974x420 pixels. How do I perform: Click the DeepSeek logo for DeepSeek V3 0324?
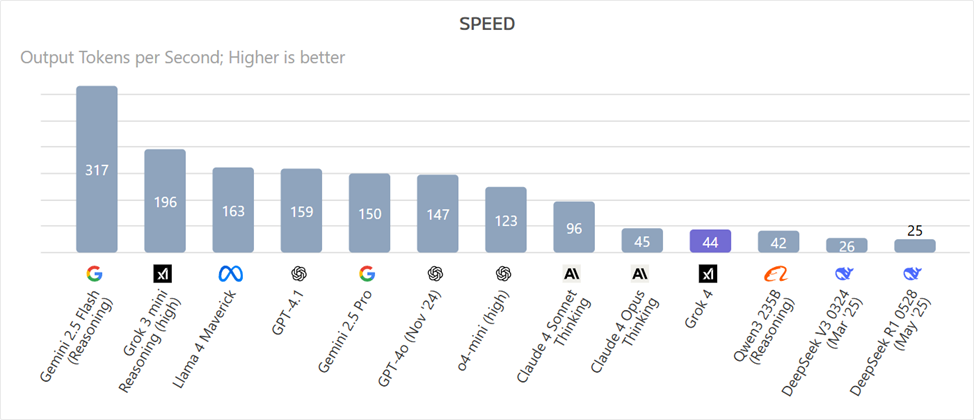point(846,273)
